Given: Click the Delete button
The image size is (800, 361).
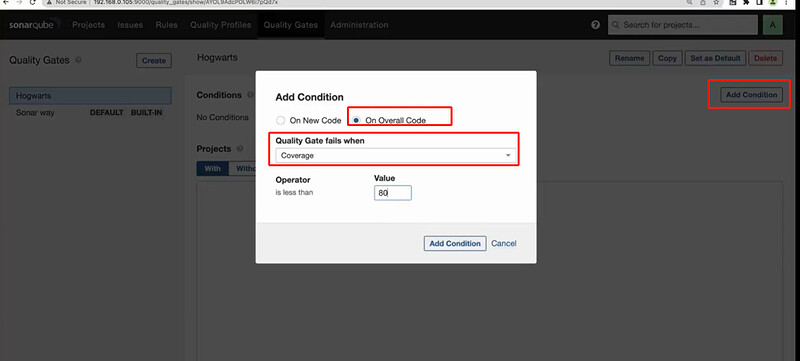Looking at the screenshot, I should (x=765, y=58).
